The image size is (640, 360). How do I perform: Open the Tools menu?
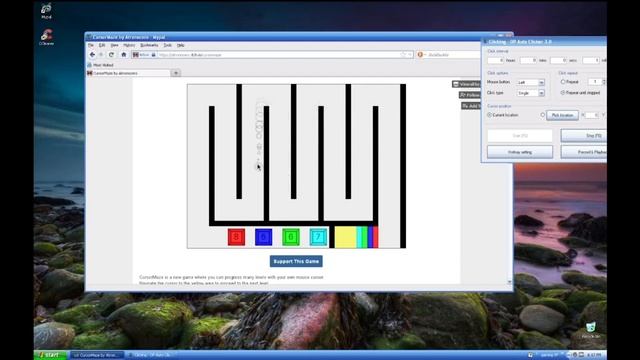167,45
